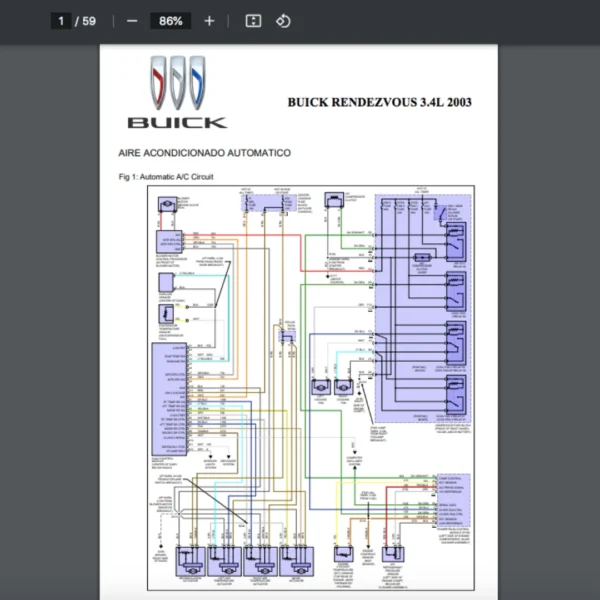Screen dimensions: 600x600
Task: Click the Buick tri-shield logo image
Action: pos(178,83)
